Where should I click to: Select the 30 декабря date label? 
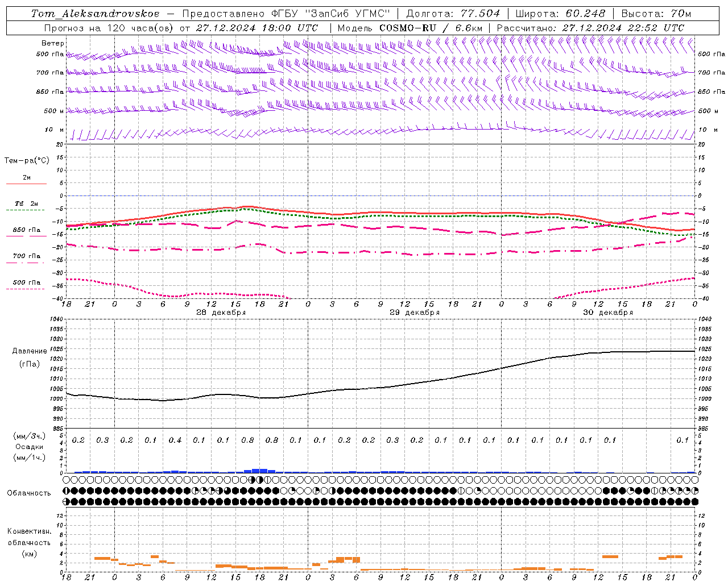click(x=608, y=313)
